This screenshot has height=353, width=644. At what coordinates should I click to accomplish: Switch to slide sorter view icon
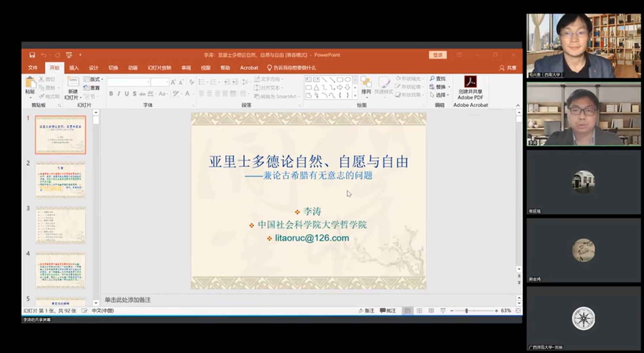point(419,311)
